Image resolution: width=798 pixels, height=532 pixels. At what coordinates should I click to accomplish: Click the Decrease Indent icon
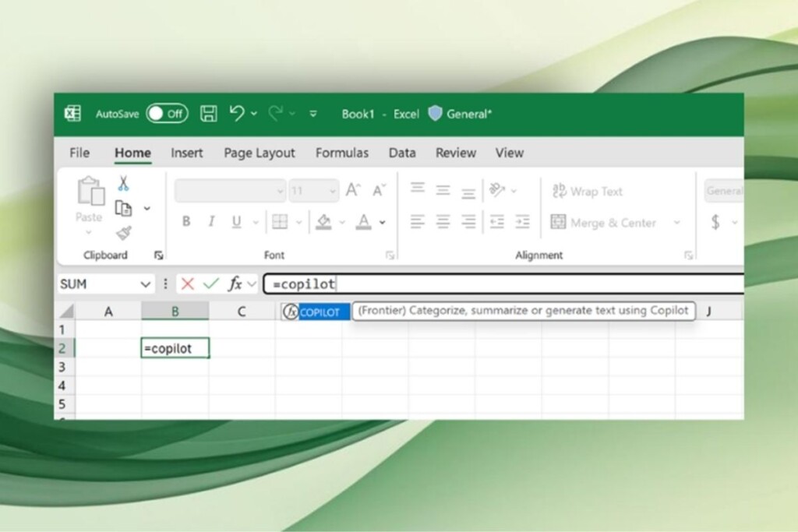[x=496, y=222]
